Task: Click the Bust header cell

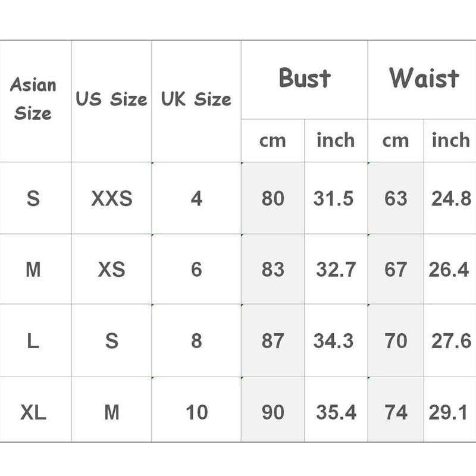Action: pos(305,80)
